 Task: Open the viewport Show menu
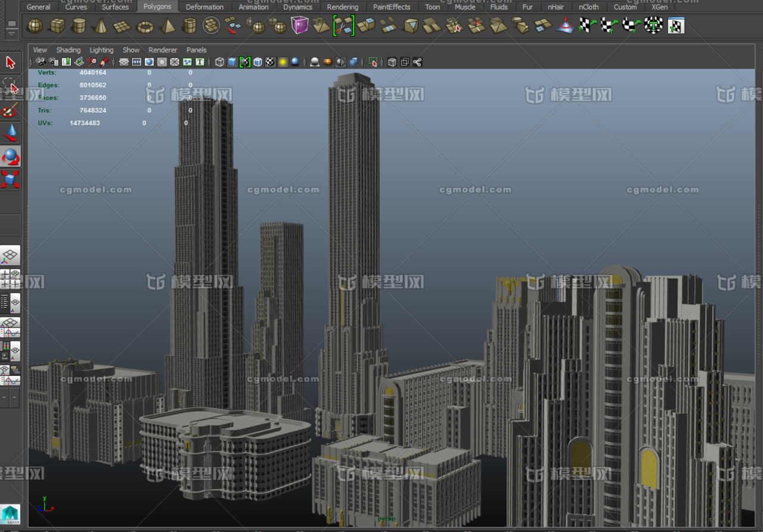click(x=131, y=50)
